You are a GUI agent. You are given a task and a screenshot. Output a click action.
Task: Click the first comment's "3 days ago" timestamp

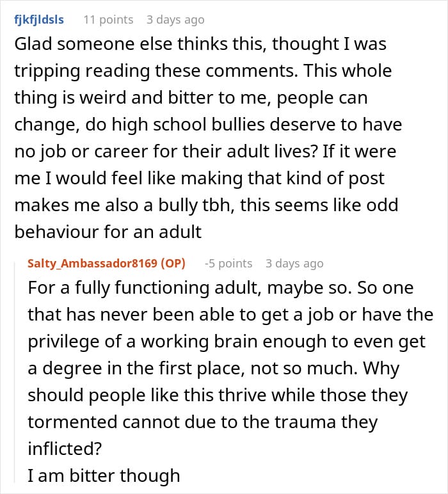[175, 19]
